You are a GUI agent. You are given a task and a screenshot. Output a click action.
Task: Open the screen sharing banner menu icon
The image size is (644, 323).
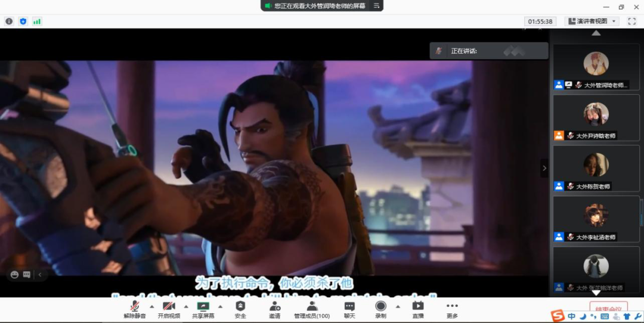[x=376, y=5]
